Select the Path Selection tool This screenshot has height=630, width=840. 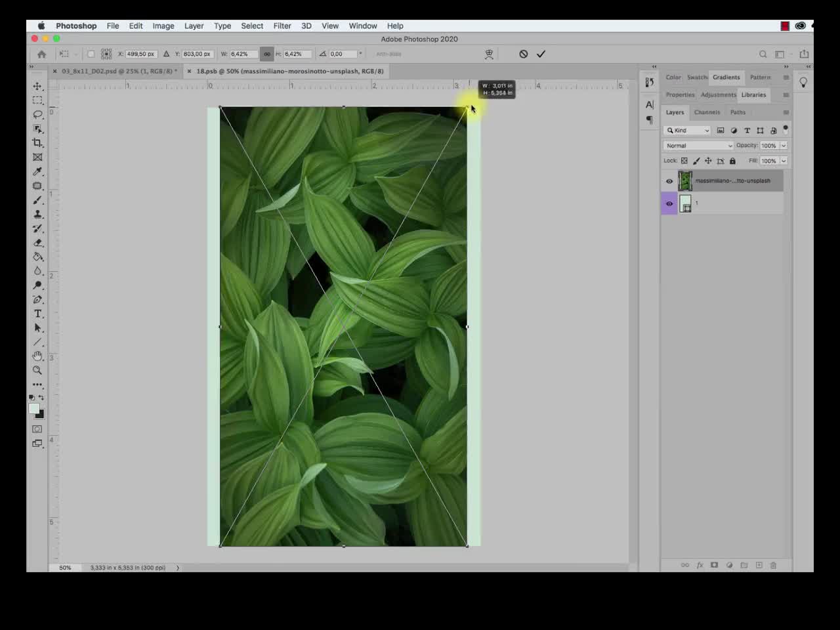click(x=37, y=328)
